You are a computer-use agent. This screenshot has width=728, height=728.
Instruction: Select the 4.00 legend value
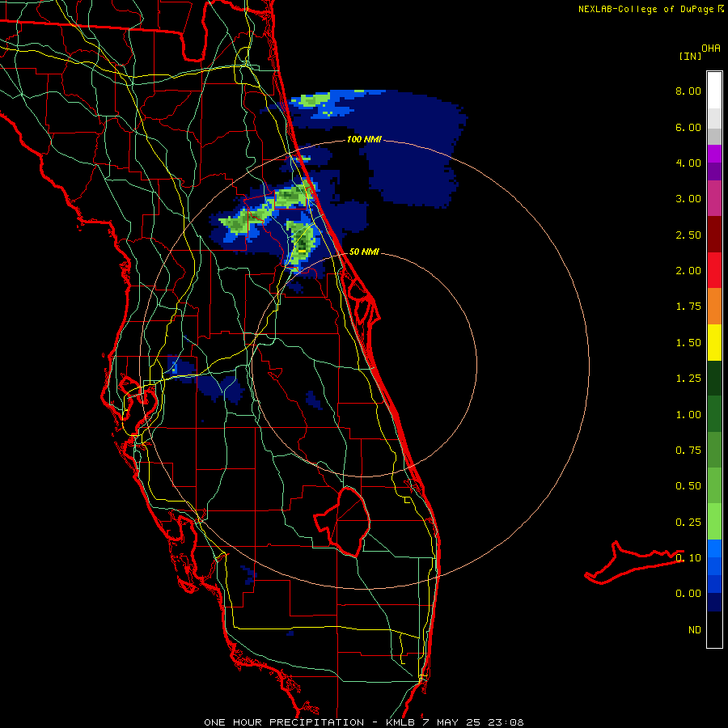pos(688,163)
